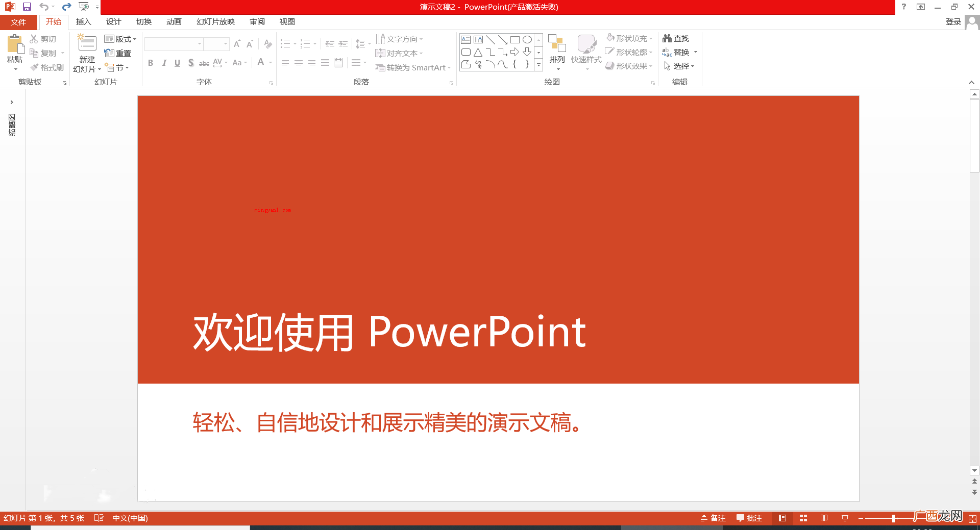
Task: Click the Sign in (登录) link
Action: pos(953,22)
